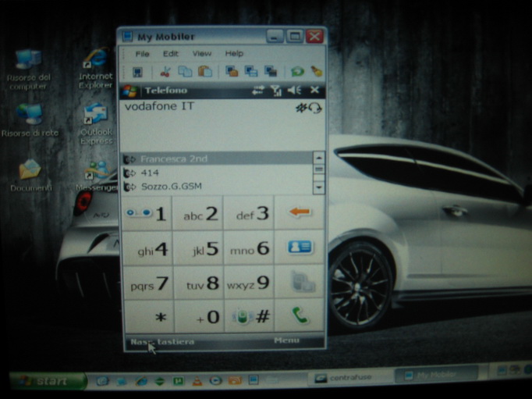Open Internet Explorer desktop shortcut
This screenshot has height=399, width=532.
(x=96, y=69)
